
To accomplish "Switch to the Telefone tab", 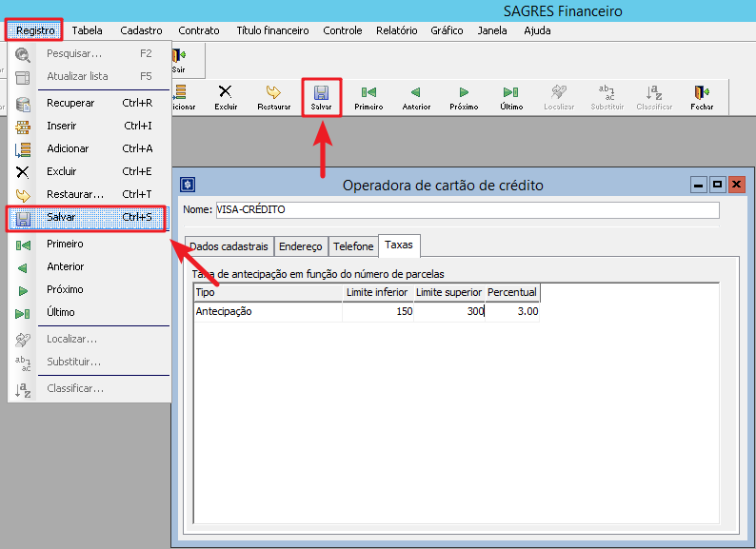I will point(353,246).
